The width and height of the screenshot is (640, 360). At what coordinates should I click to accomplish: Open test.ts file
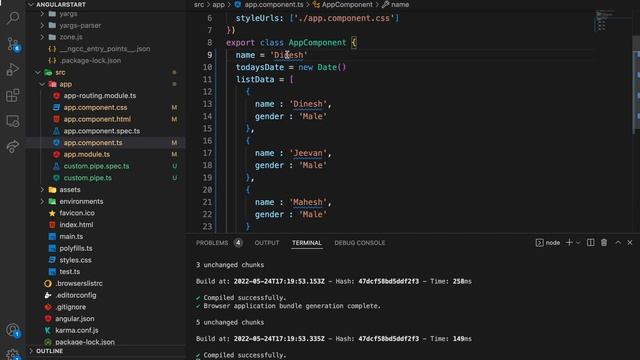point(69,272)
